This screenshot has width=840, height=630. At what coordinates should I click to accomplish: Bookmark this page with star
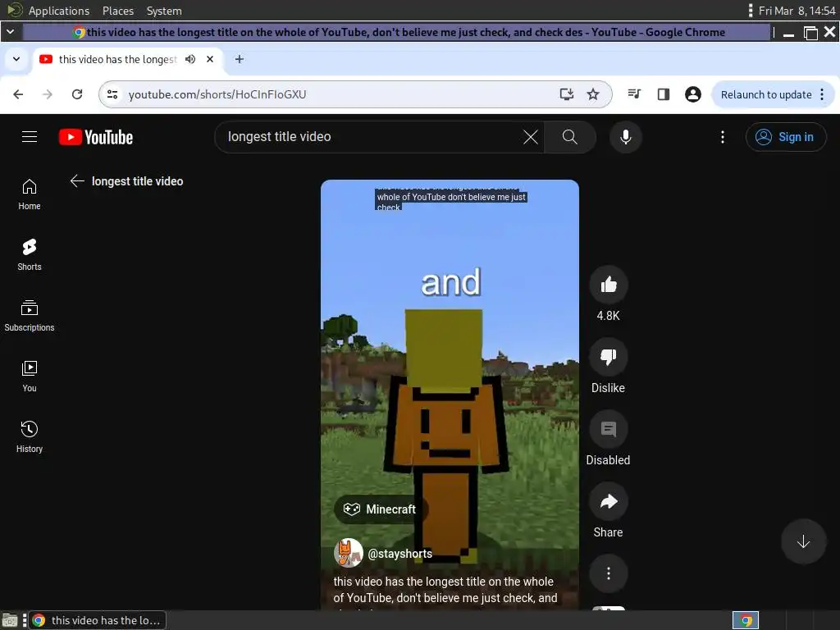593,94
